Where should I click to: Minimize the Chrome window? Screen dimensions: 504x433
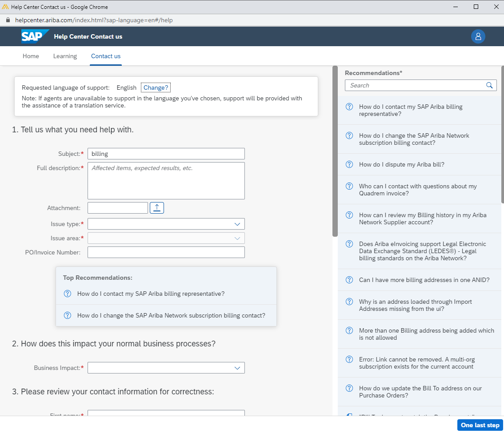[455, 7]
